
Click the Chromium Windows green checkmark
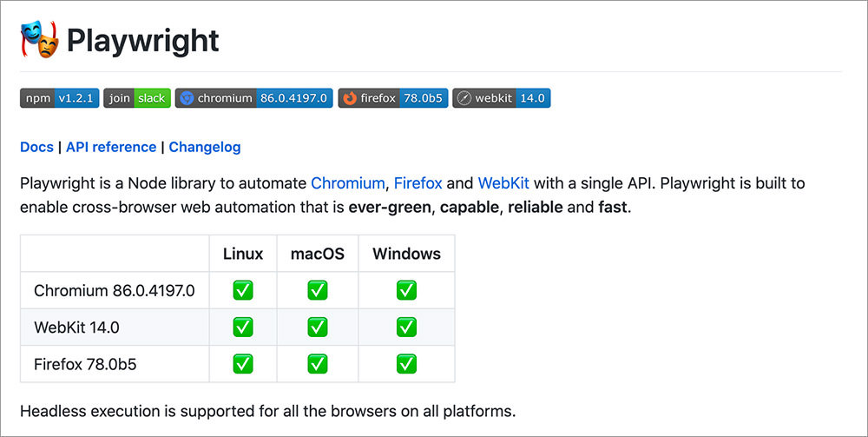(x=406, y=290)
